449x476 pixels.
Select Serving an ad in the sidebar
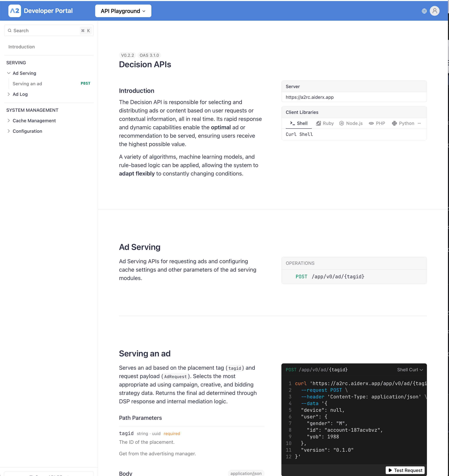(x=27, y=84)
